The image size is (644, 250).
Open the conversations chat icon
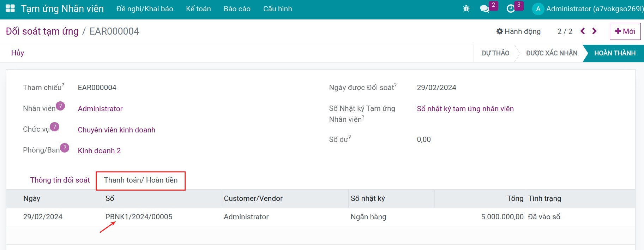click(x=484, y=9)
